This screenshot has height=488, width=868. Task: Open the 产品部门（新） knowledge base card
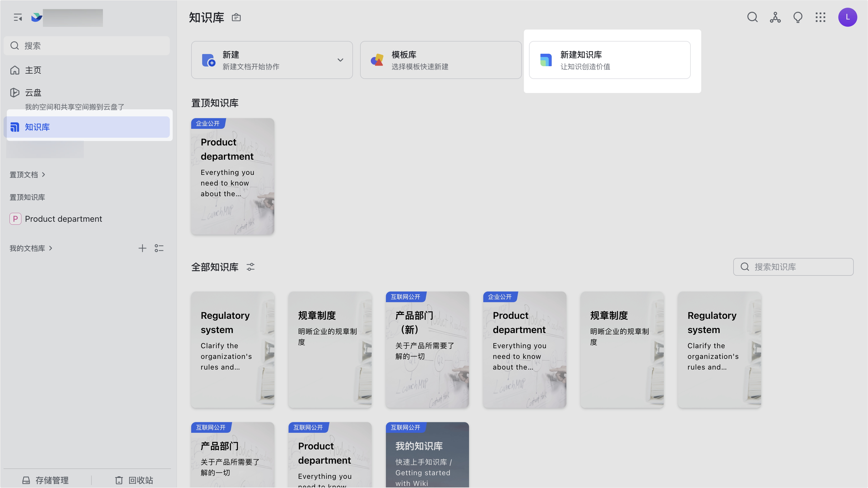(x=427, y=350)
